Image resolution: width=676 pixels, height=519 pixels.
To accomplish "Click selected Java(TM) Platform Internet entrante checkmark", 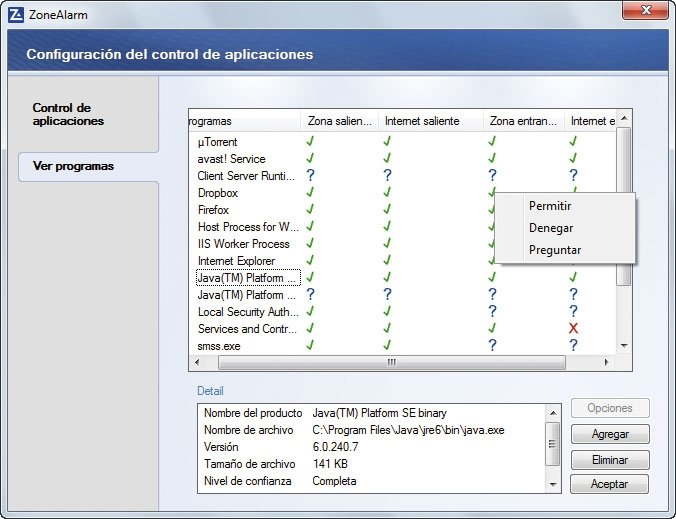I will pyautogui.click(x=573, y=277).
